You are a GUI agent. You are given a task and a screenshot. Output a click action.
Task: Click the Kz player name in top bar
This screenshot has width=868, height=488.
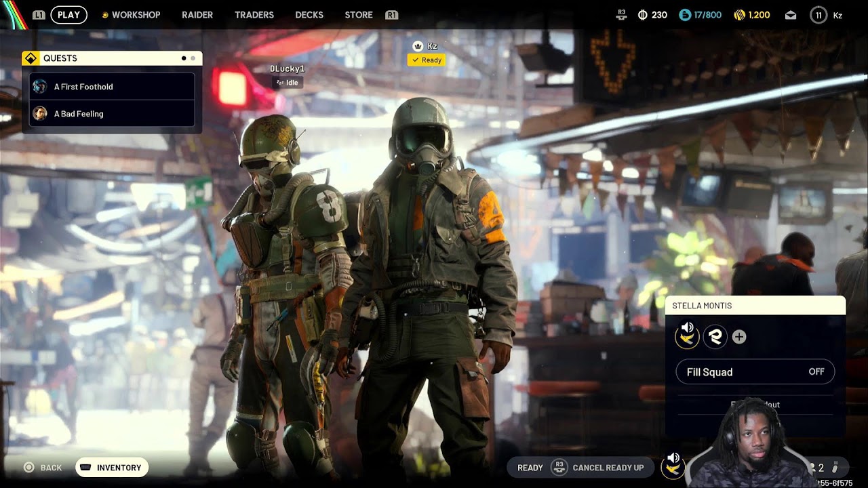837,15
